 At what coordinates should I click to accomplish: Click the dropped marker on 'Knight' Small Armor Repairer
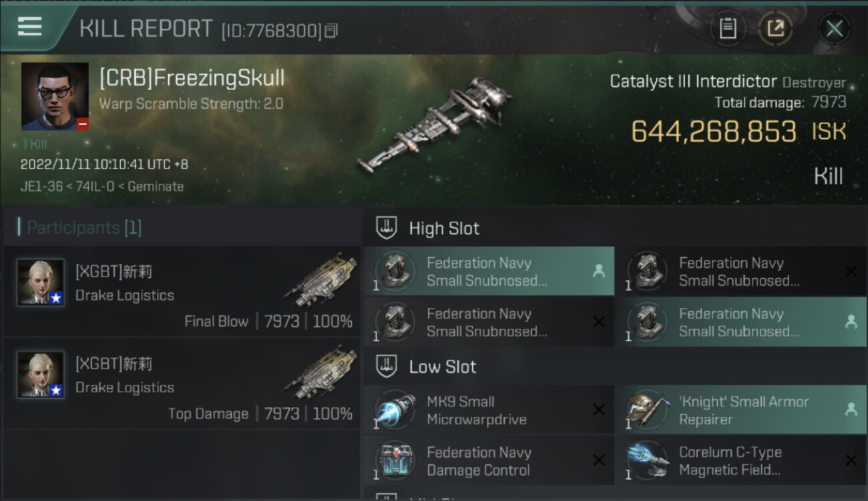pos(851,409)
